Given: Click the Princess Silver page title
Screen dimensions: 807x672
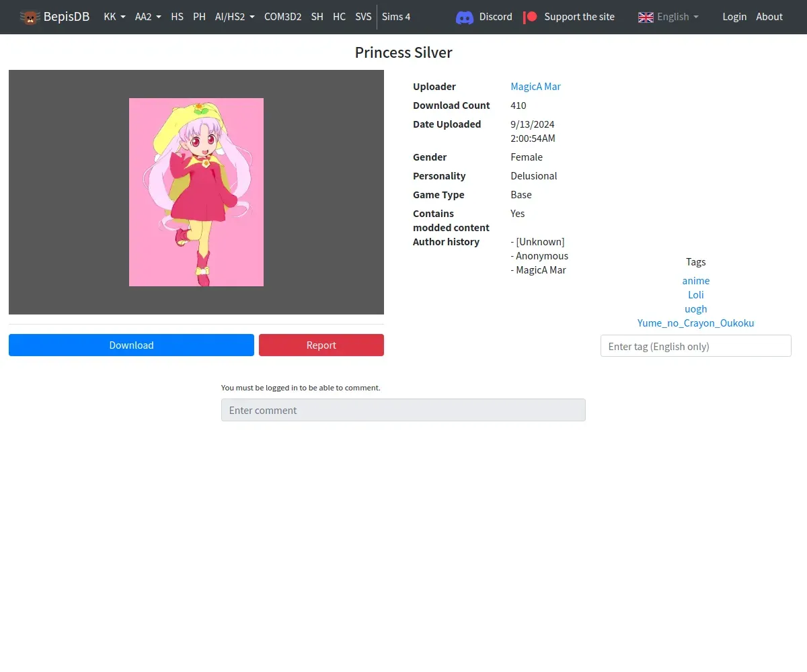Looking at the screenshot, I should [x=403, y=52].
